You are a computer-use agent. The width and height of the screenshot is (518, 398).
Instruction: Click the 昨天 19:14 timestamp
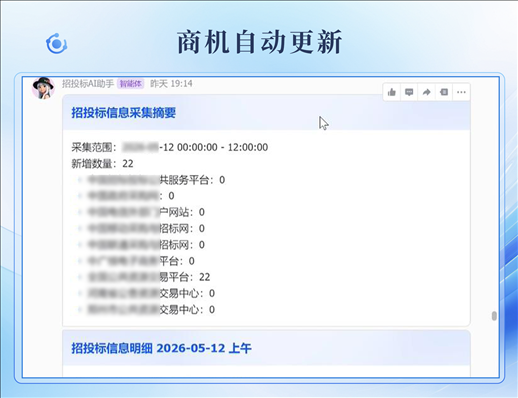point(171,83)
